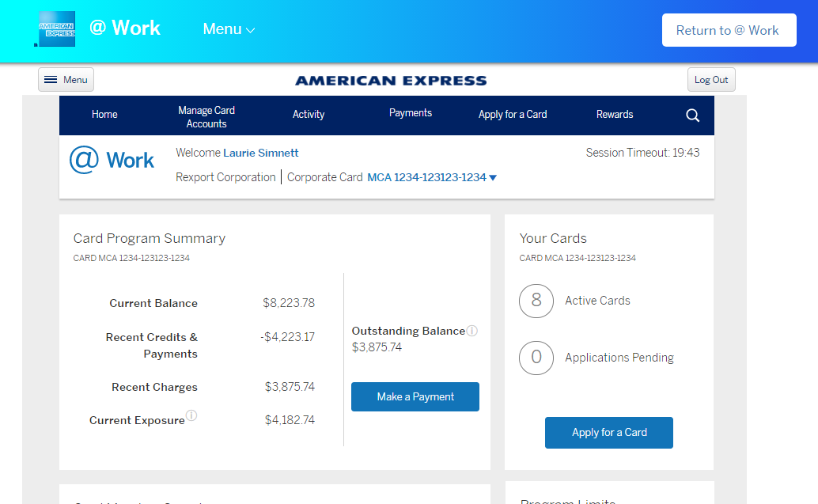Click the Log Out button
Viewport: 818px width, 504px height.
711,80
